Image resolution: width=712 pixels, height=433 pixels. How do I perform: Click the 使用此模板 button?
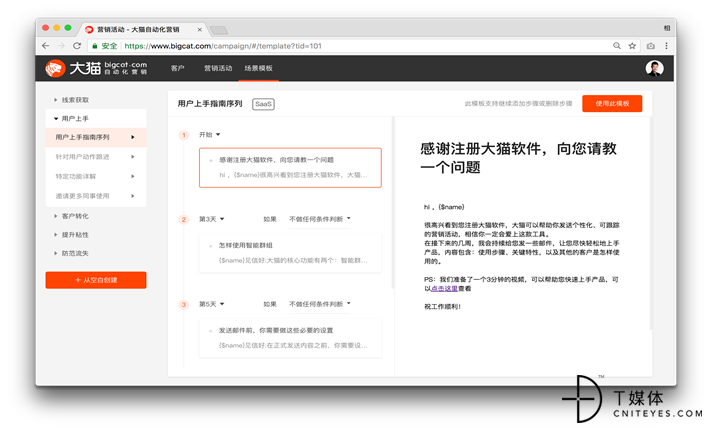[612, 103]
